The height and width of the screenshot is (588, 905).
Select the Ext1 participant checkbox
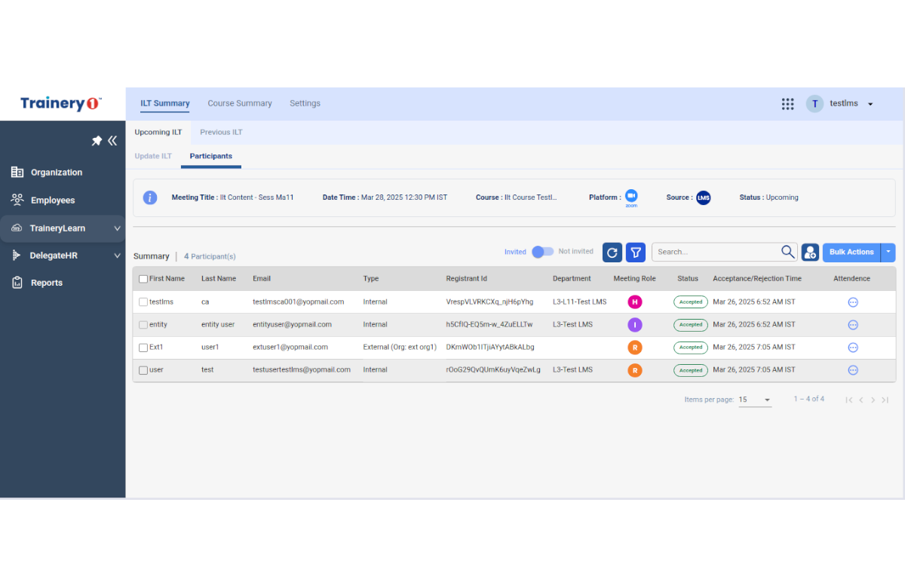point(143,348)
